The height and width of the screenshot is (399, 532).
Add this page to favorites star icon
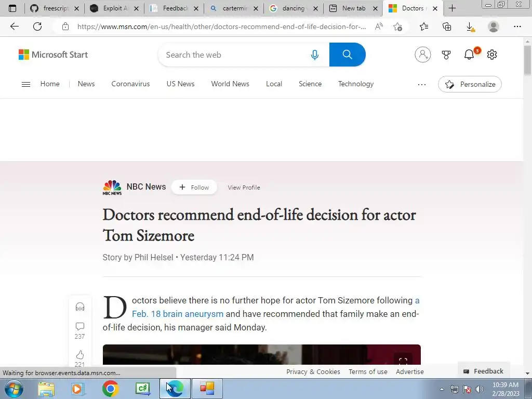click(397, 26)
